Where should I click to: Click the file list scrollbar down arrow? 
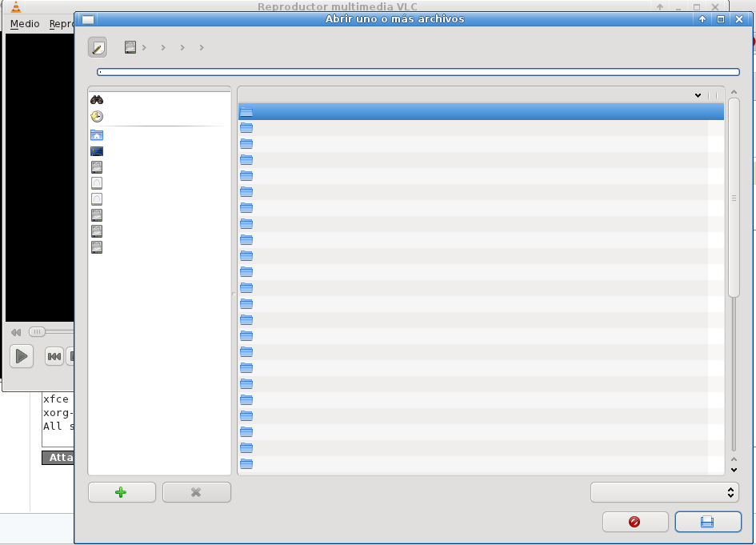click(x=734, y=470)
